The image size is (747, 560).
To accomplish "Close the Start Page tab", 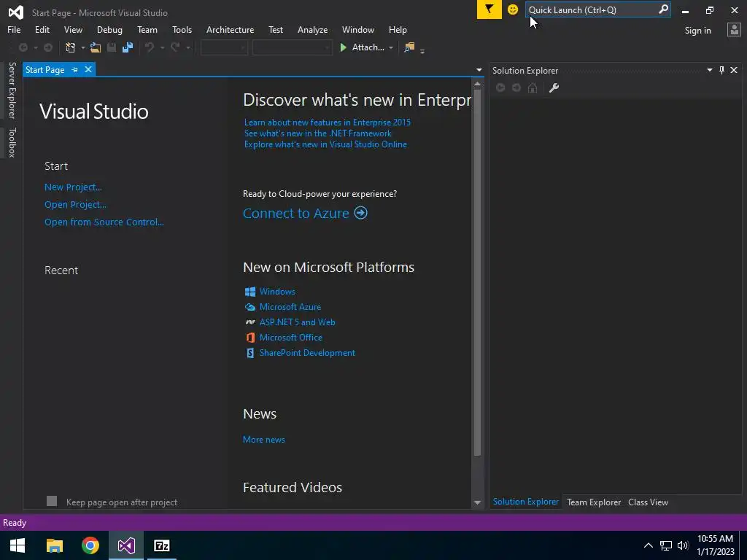I will tap(88, 69).
